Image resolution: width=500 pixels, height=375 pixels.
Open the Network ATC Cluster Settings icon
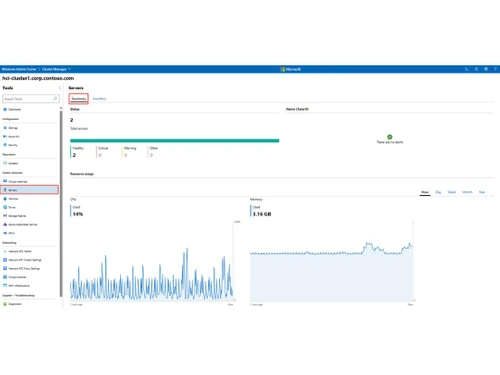(x=5, y=260)
